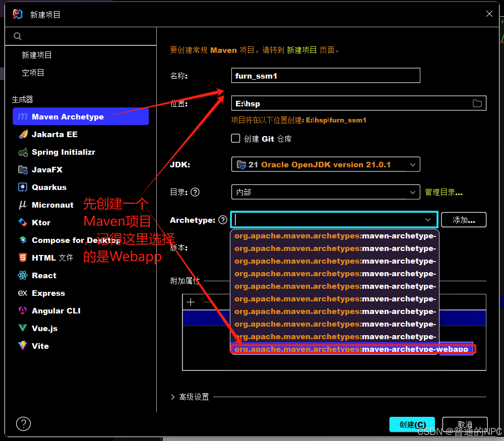The image size is (504, 441).
Task: Choose the Ktor generator label
Action: (41, 222)
